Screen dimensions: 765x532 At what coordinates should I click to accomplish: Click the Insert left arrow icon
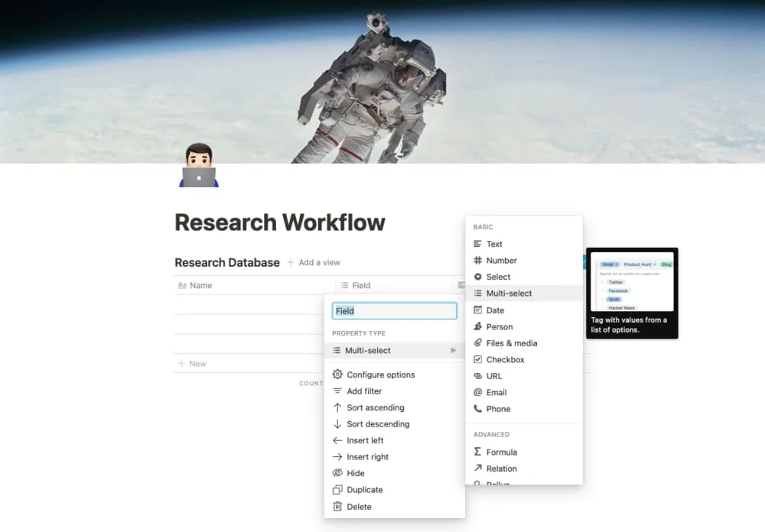337,440
